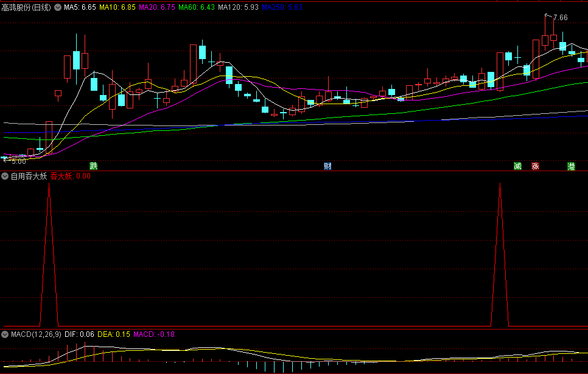Open the 跌 info marker on the chart

pyautogui.click(x=93, y=166)
